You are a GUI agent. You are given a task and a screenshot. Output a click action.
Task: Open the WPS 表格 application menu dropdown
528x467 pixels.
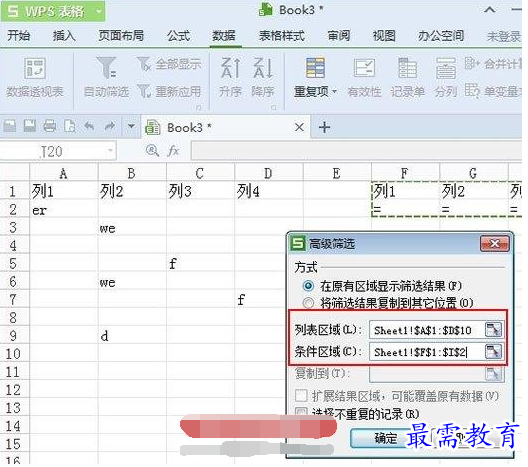coord(98,11)
